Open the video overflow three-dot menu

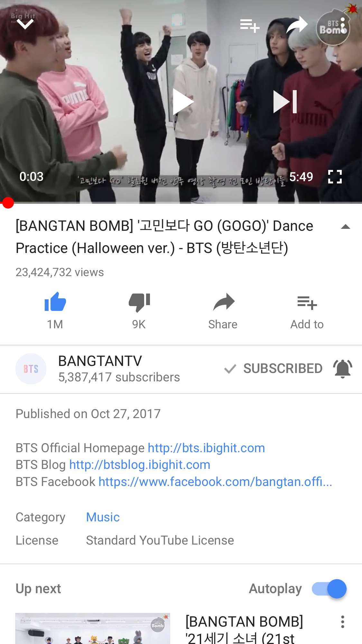coord(343,25)
